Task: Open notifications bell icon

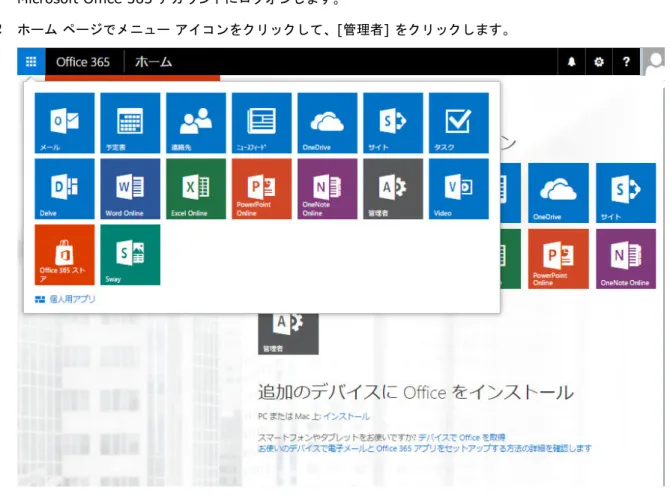Action: [x=571, y=62]
